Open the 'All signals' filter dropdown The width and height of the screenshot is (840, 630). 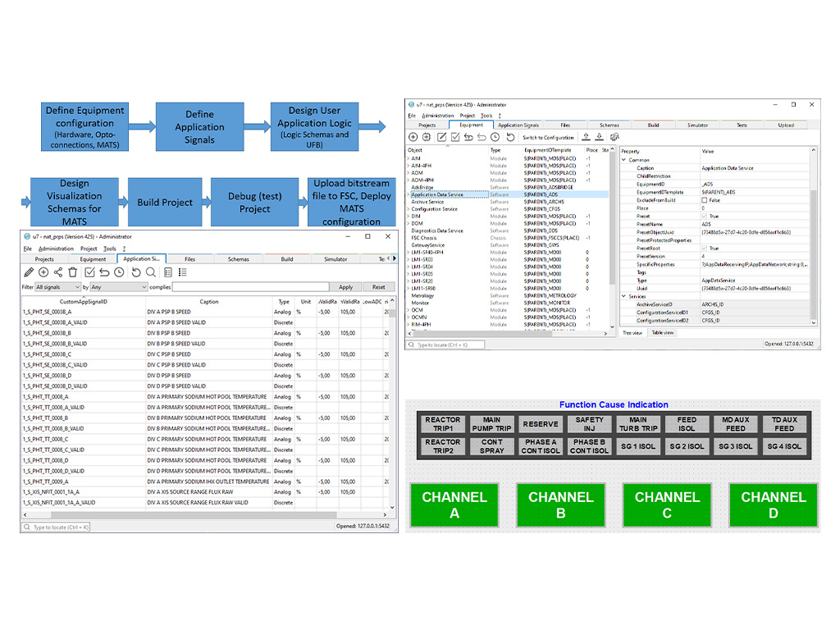pos(57,287)
